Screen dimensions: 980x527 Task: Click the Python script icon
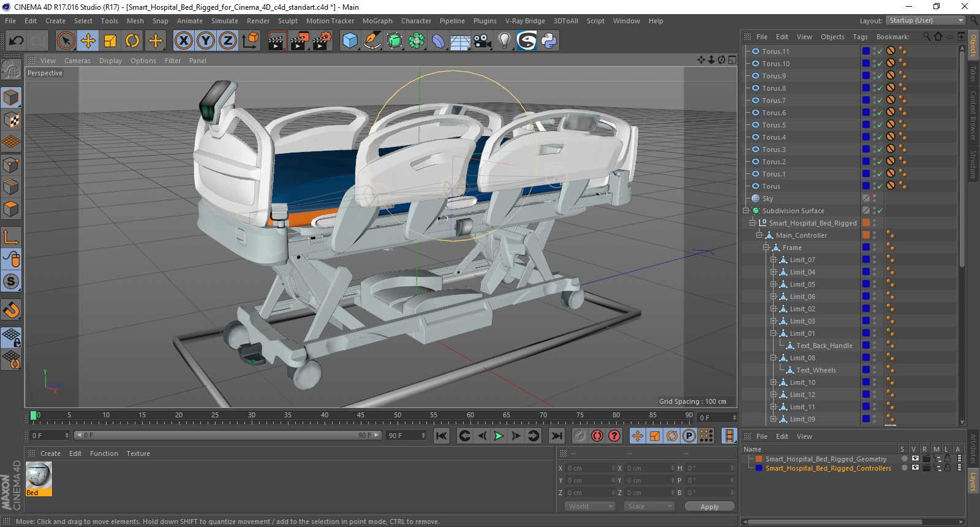(x=549, y=41)
